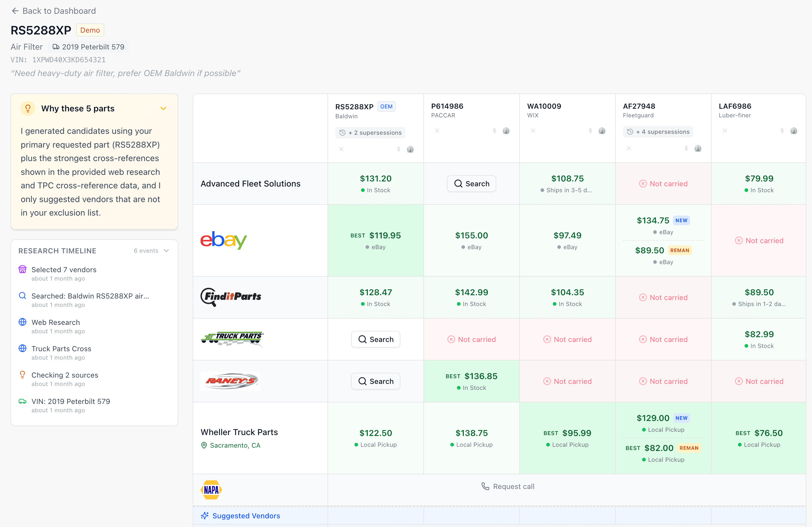
Task: Remove the AF27948 column with its X icon
Action: point(629,148)
